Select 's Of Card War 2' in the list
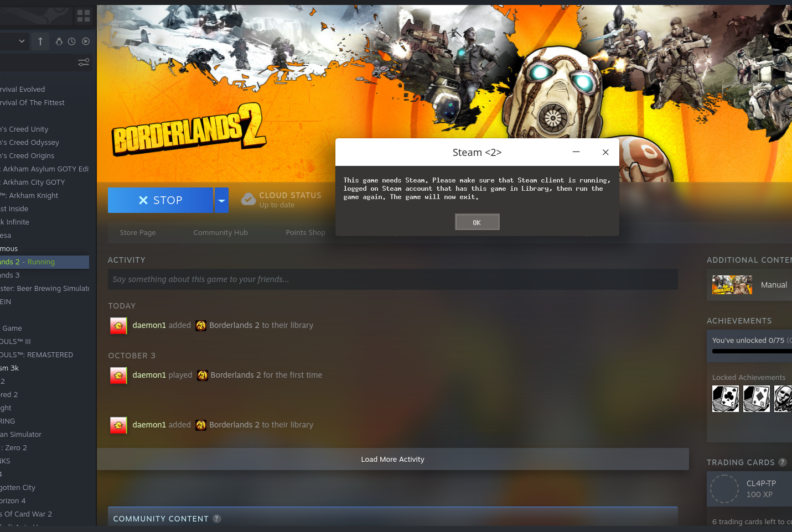This screenshot has width=792, height=532. click(x=44, y=514)
